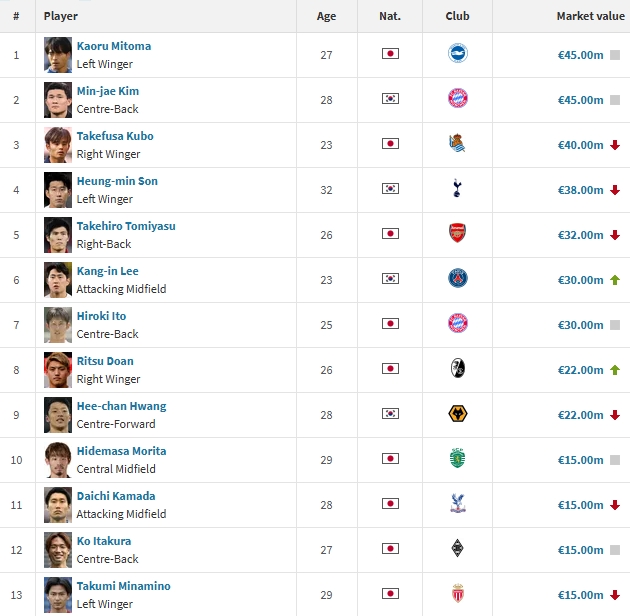Click South Korea flag in Min-jae Kim's row
Image resolution: width=630 pixels, height=616 pixels.
click(x=390, y=99)
